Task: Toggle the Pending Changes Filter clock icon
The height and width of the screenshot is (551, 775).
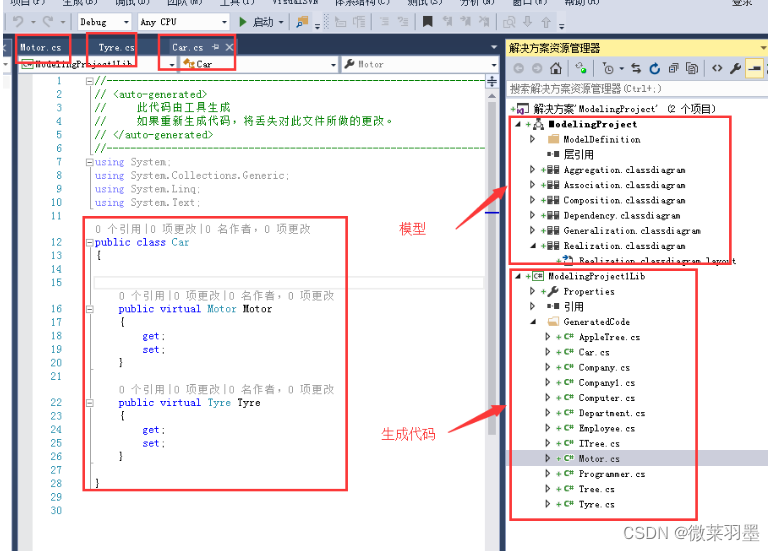Action: pyautogui.click(x=608, y=68)
